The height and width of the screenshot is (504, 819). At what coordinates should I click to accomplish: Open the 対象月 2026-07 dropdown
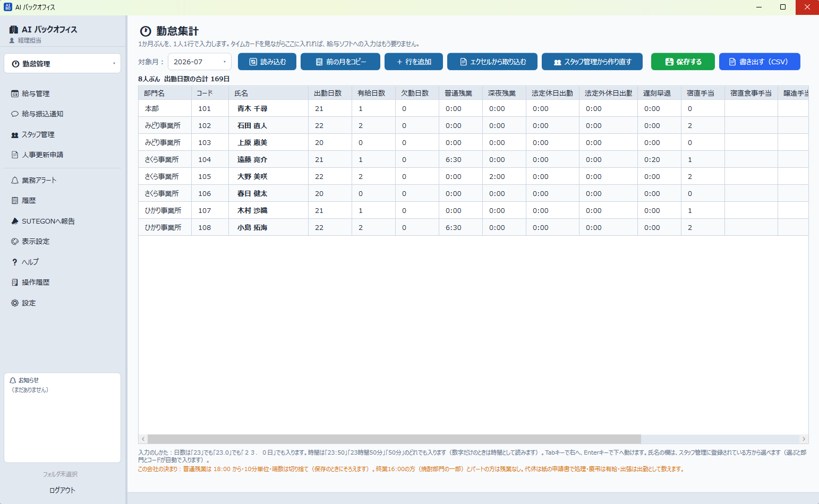[200, 62]
